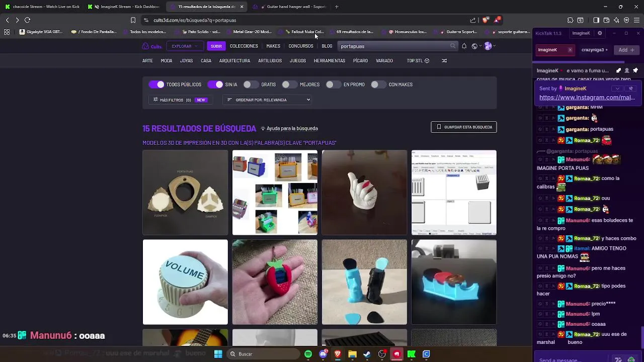Open the apps grid icon in bookmarks bar

(x=7, y=32)
